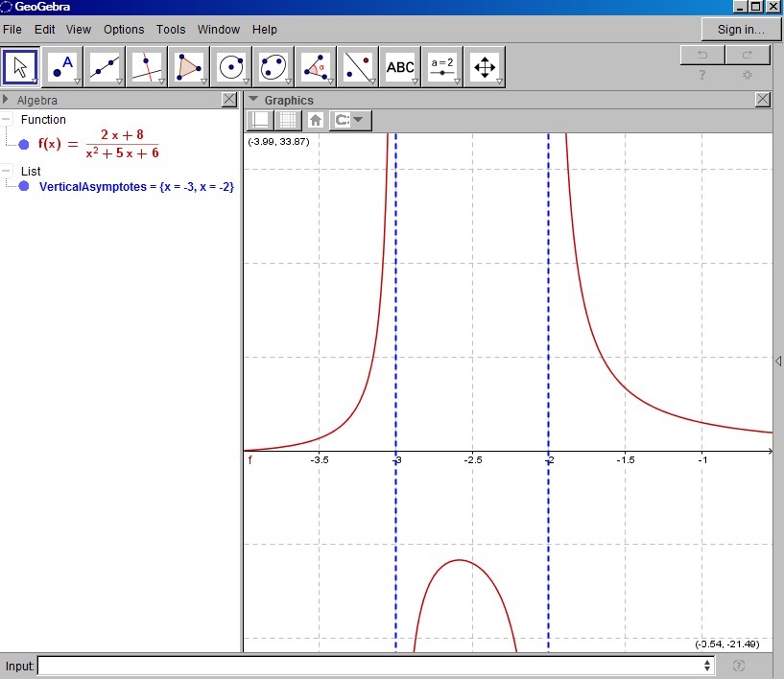This screenshot has width=784, height=679.
Task: Select the New Point tool
Action: click(62, 66)
